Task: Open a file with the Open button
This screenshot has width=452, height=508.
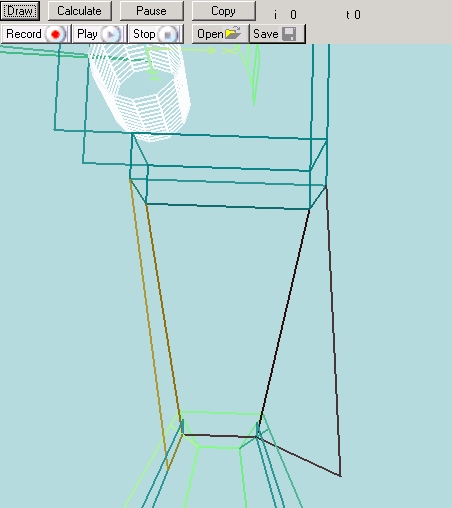Action: (220, 34)
